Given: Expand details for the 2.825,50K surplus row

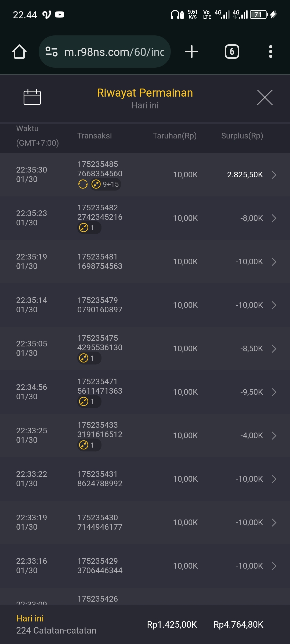Looking at the screenshot, I should 274,175.
